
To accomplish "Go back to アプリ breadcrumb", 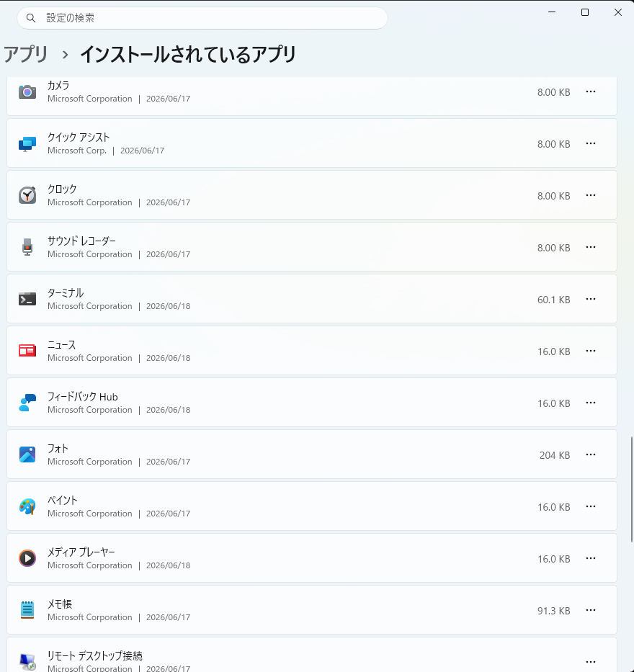I will (26, 55).
